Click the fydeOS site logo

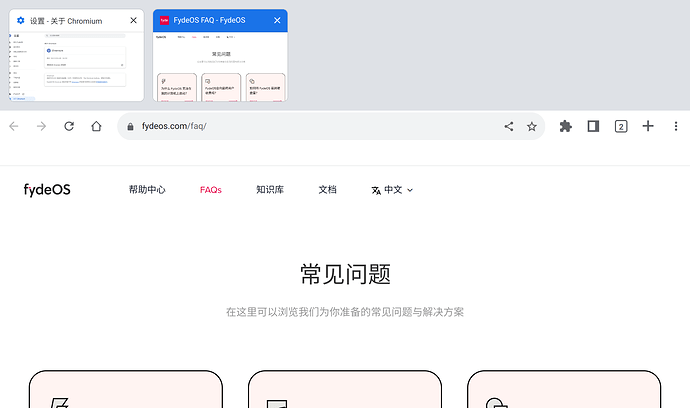tap(47, 190)
